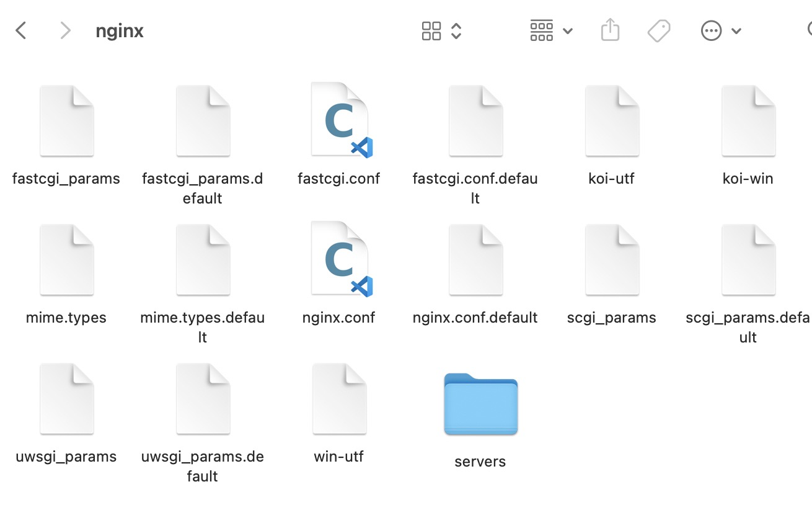Select the scgi_params file icon
Screen dimensions: 812x510
[x=612, y=260]
